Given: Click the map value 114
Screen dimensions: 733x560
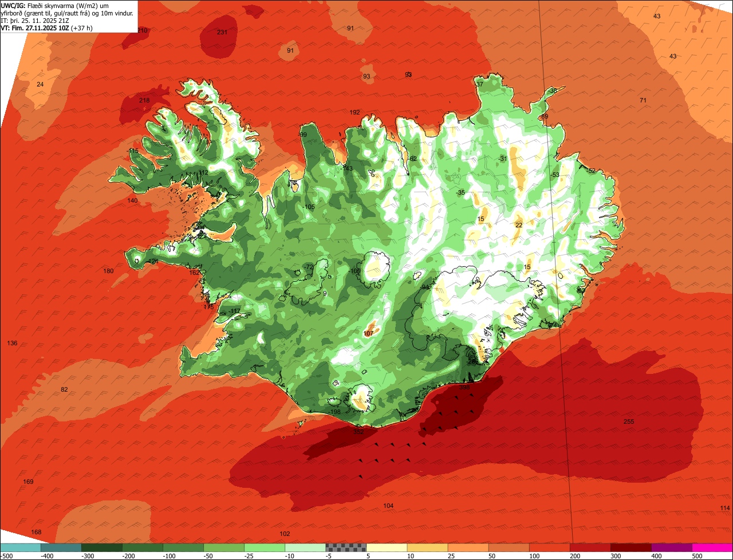Looking at the screenshot, I should pyautogui.click(x=725, y=508).
